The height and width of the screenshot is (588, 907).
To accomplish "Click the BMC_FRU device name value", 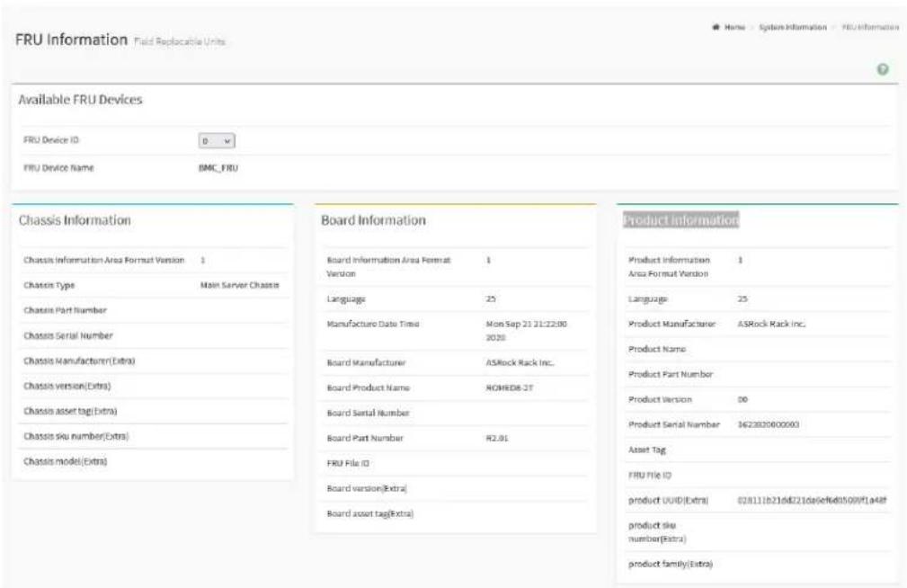I will point(218,168).
